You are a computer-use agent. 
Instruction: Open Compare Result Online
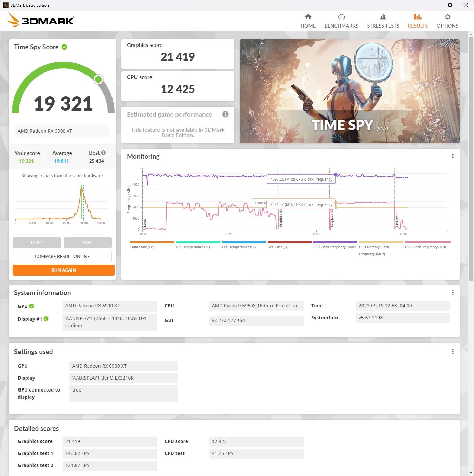(x=62, y=256)
